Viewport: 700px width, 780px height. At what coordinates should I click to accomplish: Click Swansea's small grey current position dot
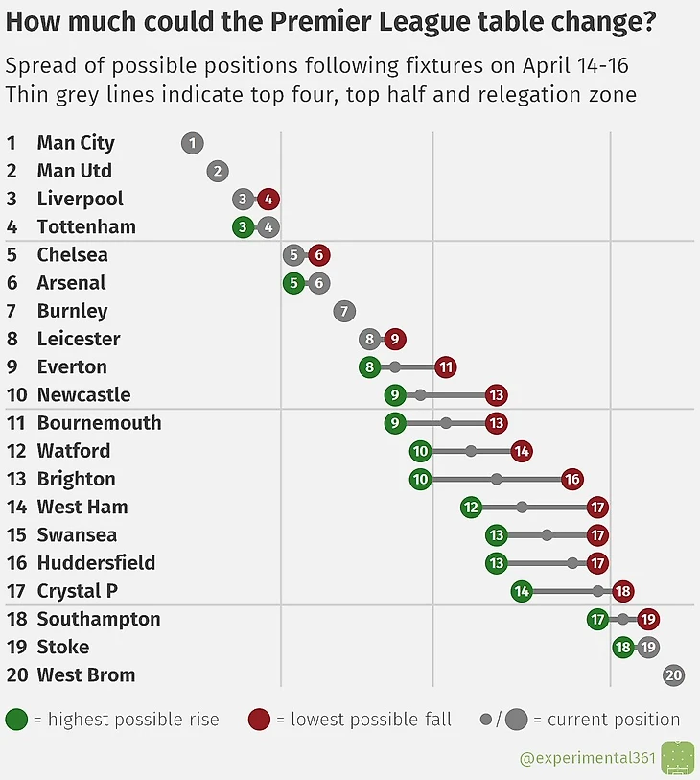pos(547,535)
